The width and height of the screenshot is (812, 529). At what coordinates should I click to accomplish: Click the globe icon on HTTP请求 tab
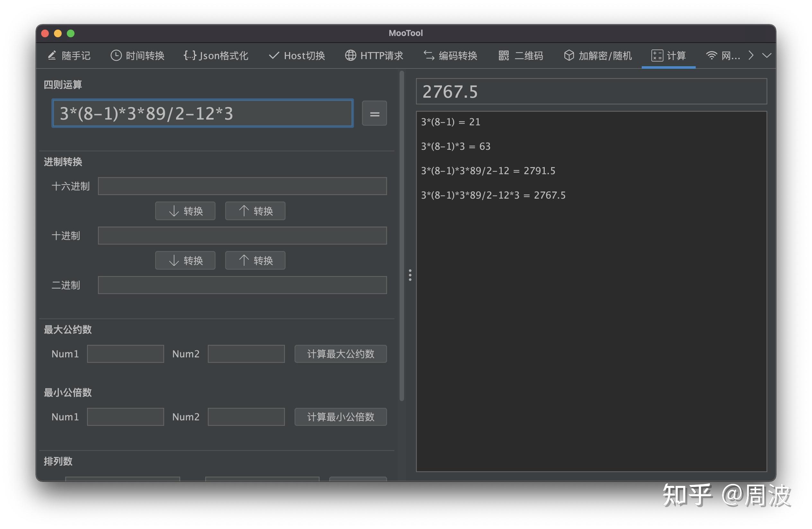(x=350, y=55)
